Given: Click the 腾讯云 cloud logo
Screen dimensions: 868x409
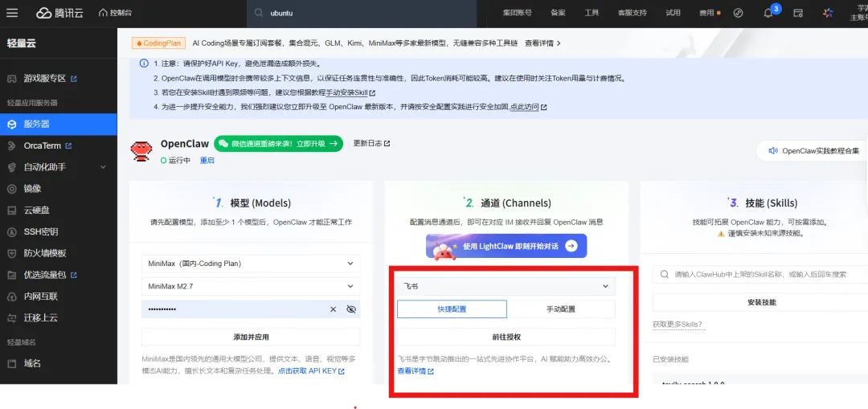Looking at the screenshot, I should 59,13.
